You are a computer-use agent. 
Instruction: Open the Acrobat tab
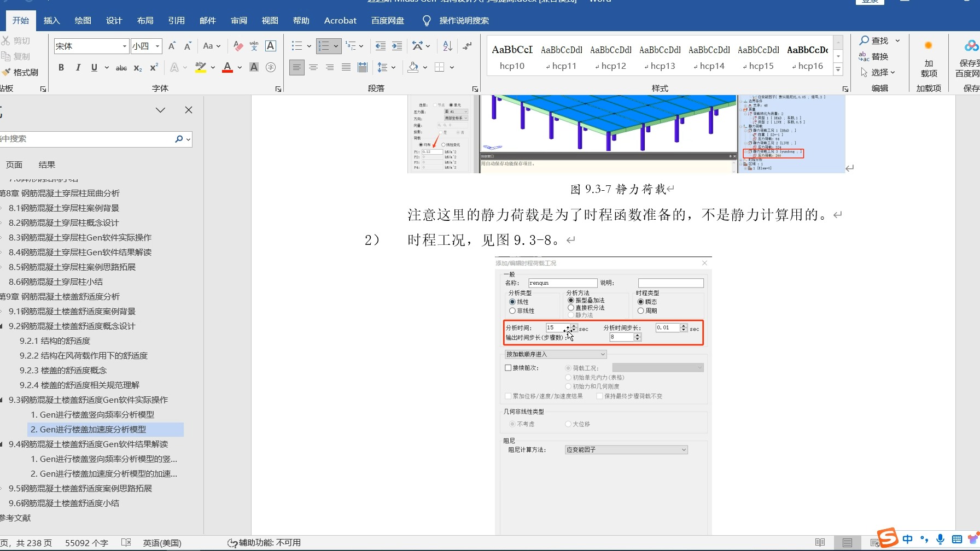[340, 20]
